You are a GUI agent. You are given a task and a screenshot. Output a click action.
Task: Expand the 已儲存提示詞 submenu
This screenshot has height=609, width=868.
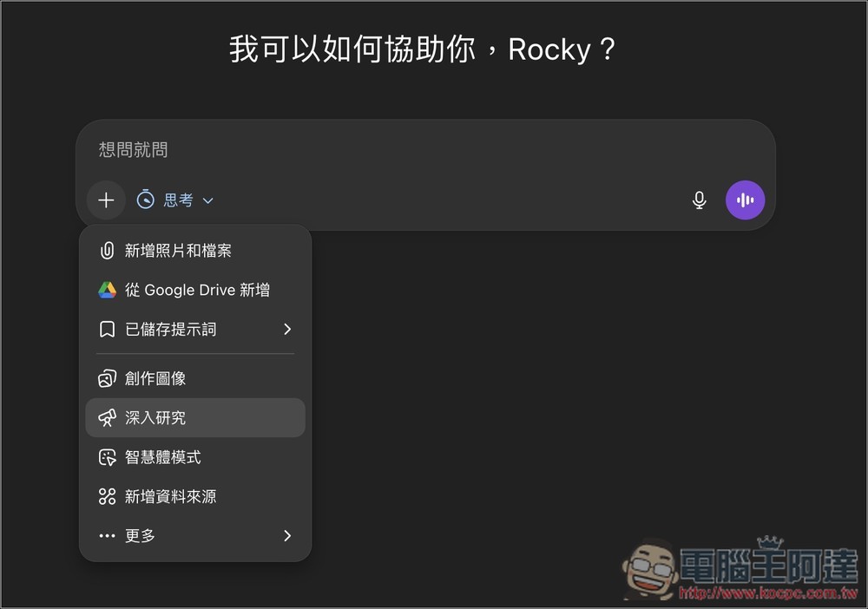289,329
